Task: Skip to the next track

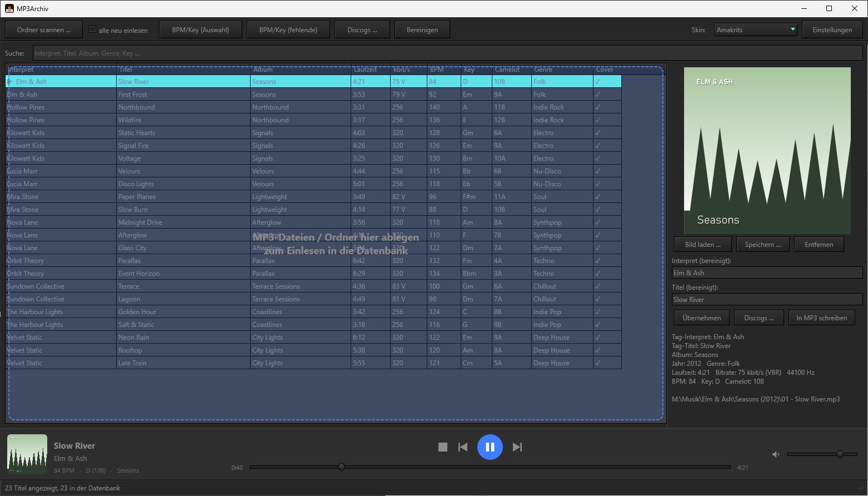Action: pyautogui.click(x=517, y=447)
